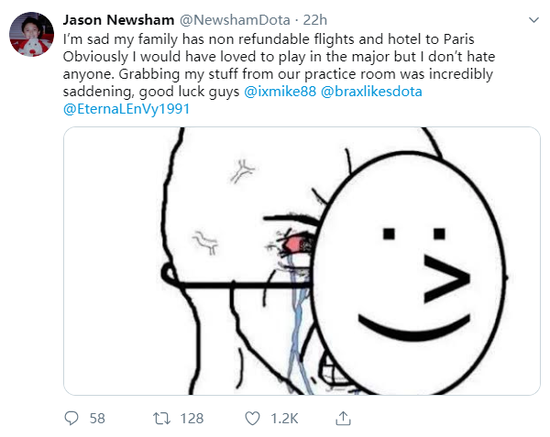The image size is (550, 437).
Task: Go to the @EternaLEnVy1991 mention
Action: 126,109
